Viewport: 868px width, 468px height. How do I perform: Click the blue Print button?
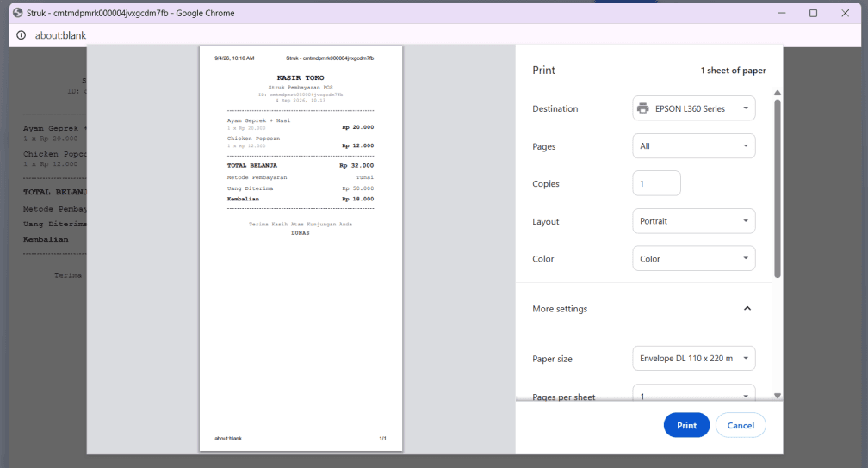click(686, 425)
